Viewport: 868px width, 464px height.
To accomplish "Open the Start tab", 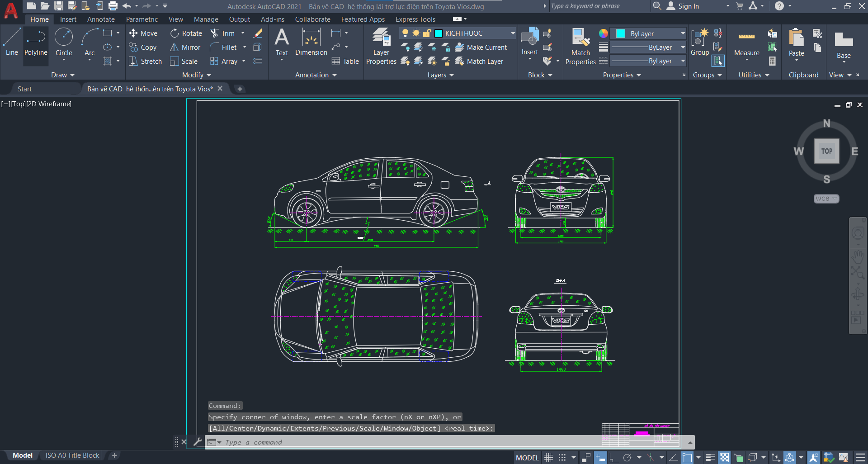I will click(24, 89).
